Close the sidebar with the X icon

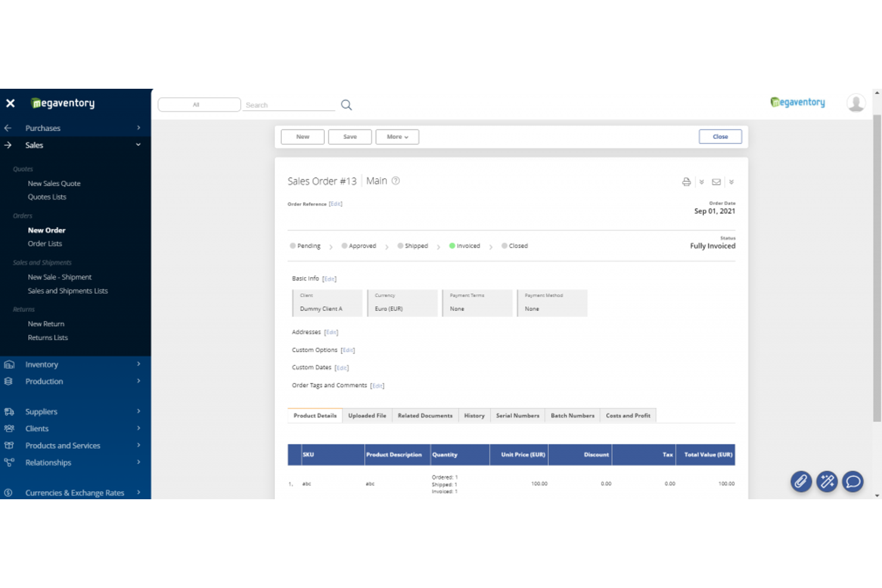[10, 103]
